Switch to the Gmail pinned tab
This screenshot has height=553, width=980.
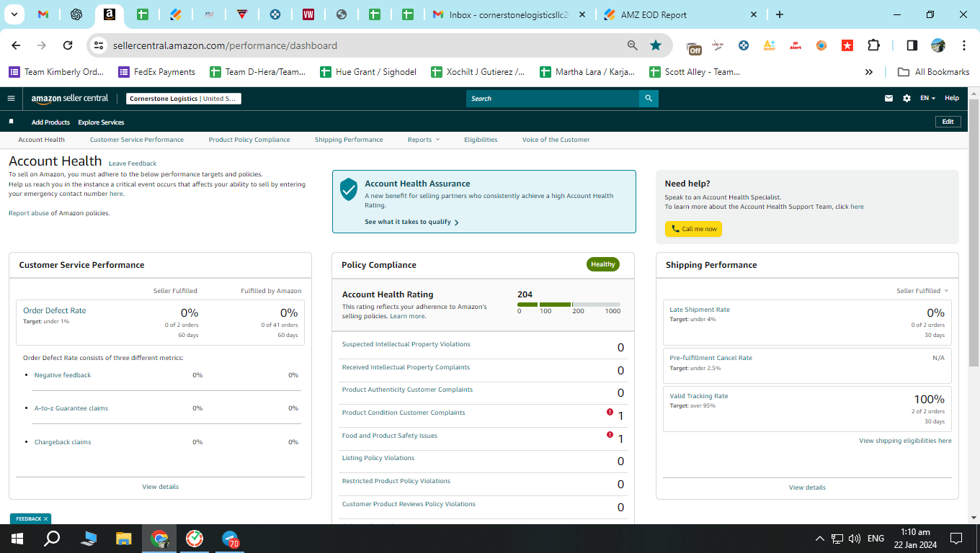coord(43,14)
